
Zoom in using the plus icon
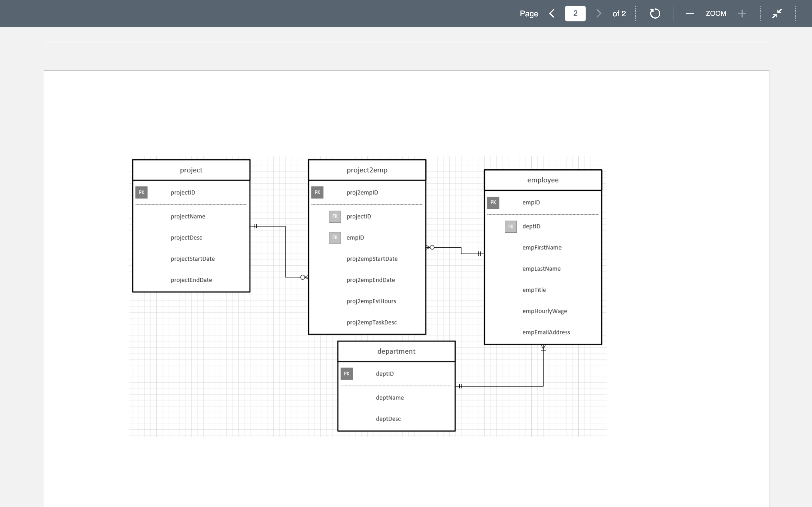coord(742,14)
